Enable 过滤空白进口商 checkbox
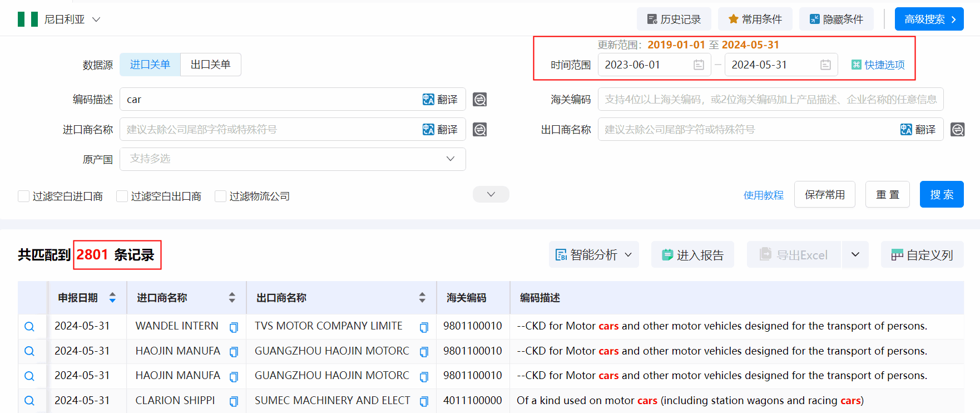Image resolution: width=980 pixels, height=413 pixels. (x=24, y=196)
